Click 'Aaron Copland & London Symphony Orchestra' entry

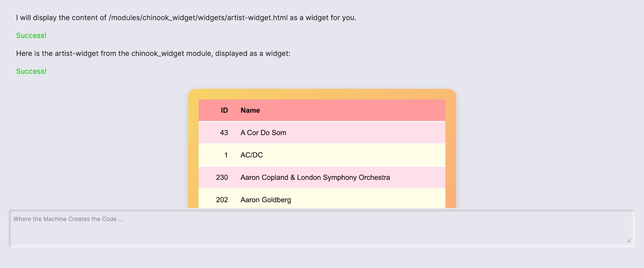click(x=315, y=177)
